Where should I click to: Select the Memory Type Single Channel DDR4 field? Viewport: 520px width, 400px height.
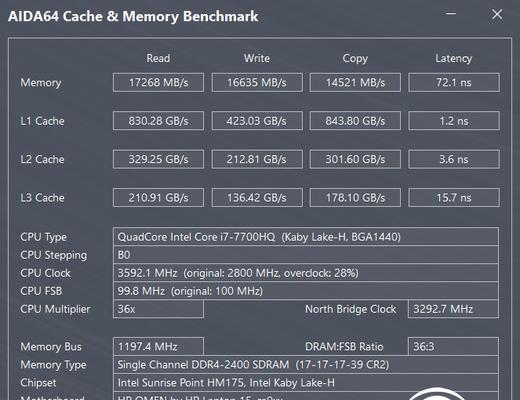click(x=306, y=364)
